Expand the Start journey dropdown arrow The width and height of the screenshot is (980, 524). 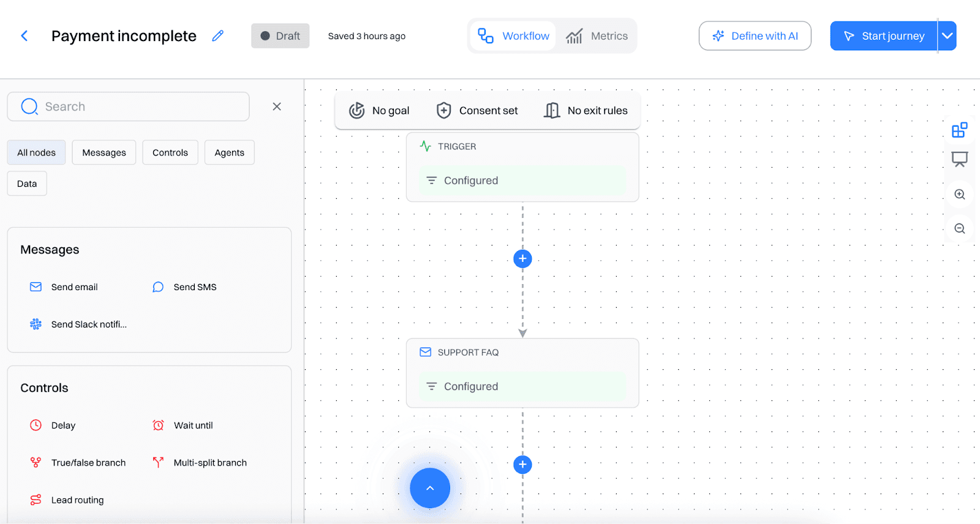click(947, 36)
